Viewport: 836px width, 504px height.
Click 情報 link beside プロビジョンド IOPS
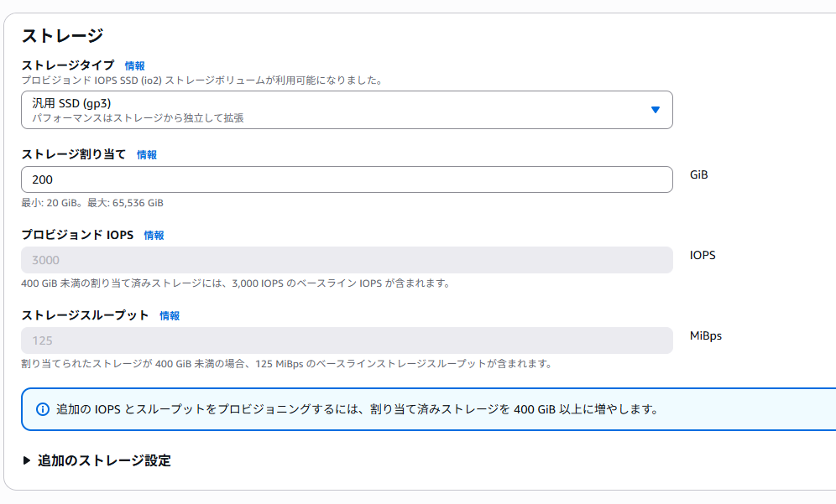(x=154, y=236)
